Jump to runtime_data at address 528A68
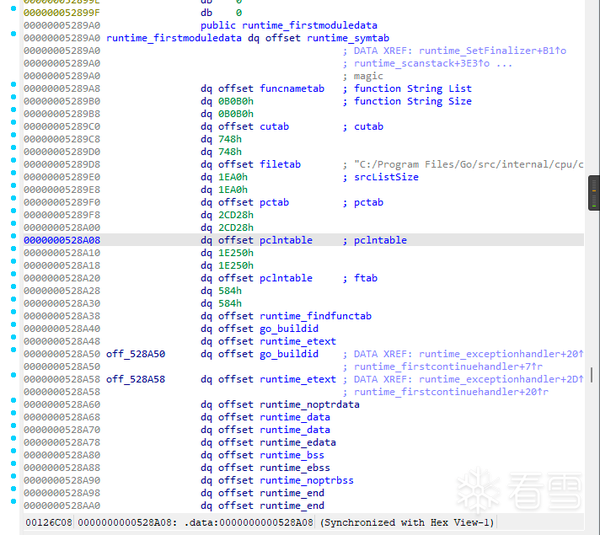600x535 pixels. (x=295, y=417)
